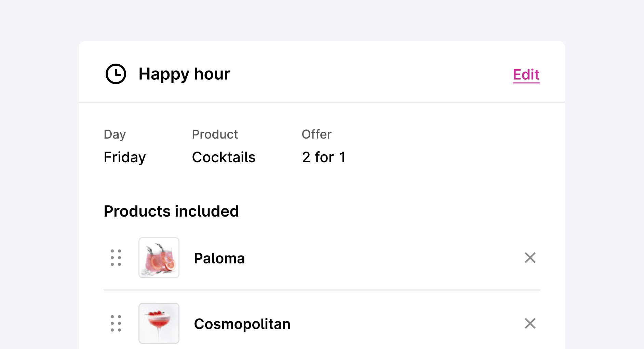Click the Product label above Cocktails
644x349 pixels.
click(x=215, y=134)
